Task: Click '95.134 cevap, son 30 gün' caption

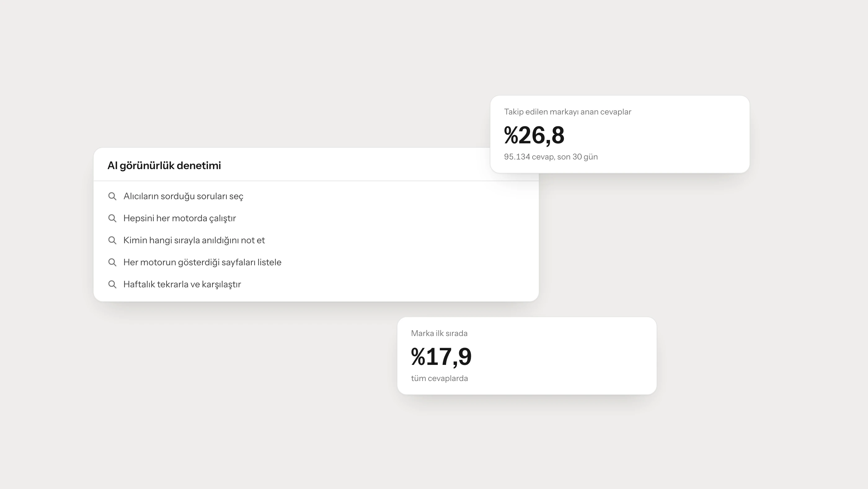Action: 551,157
